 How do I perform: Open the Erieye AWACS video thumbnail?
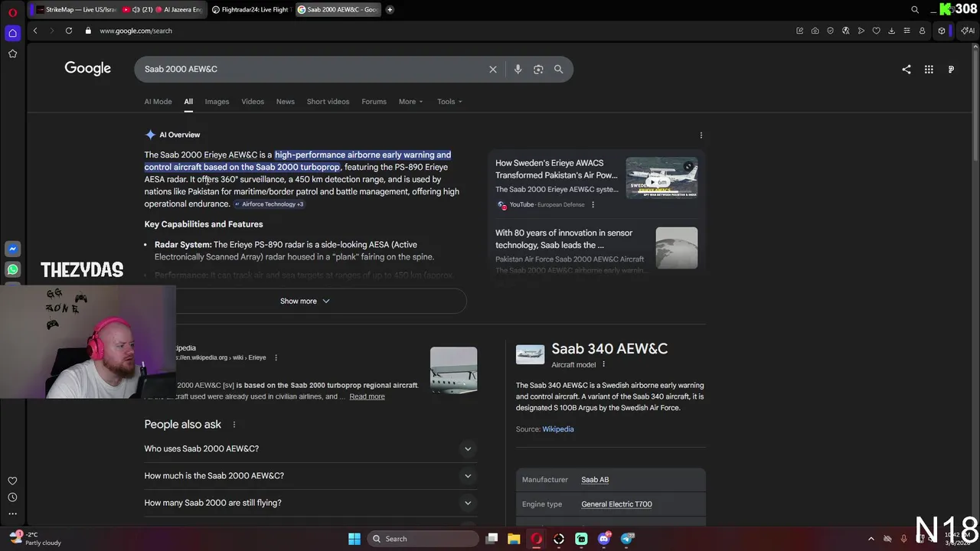(661, 178)
